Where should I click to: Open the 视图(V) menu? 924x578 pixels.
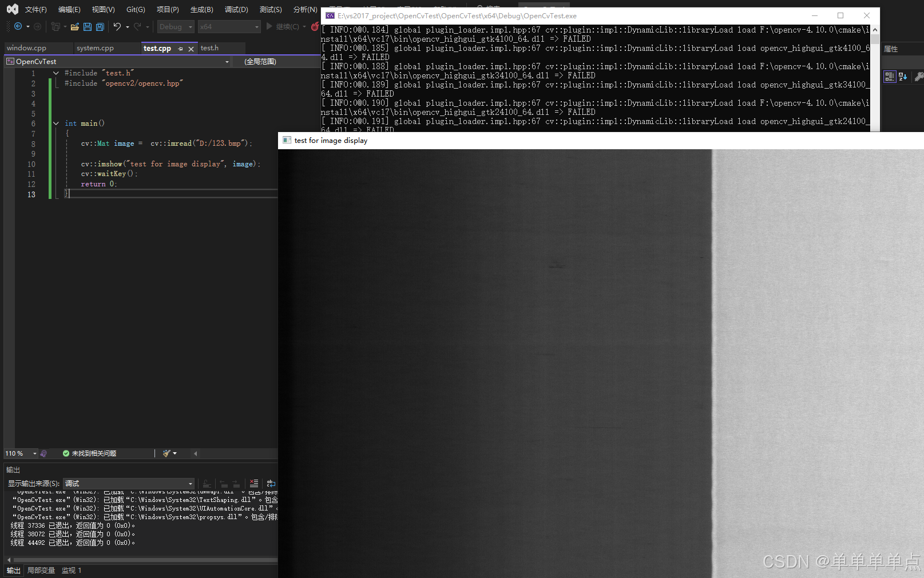coord(104,10)
